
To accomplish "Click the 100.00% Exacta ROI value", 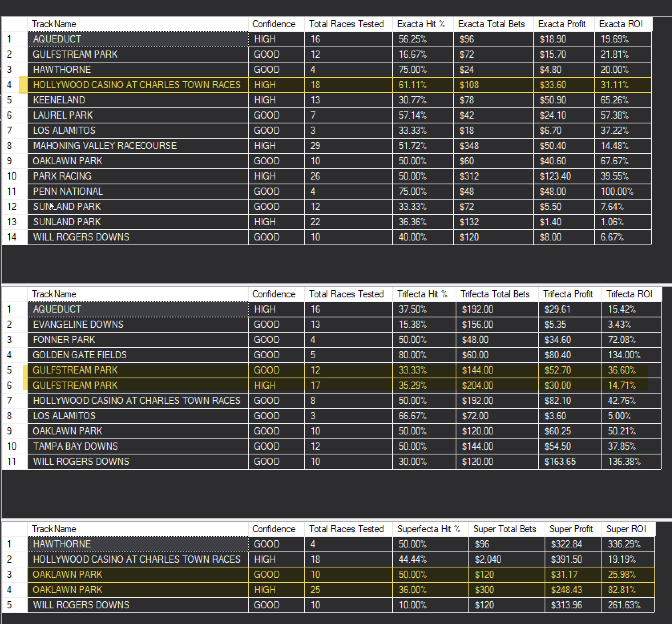I will point(623,192).
